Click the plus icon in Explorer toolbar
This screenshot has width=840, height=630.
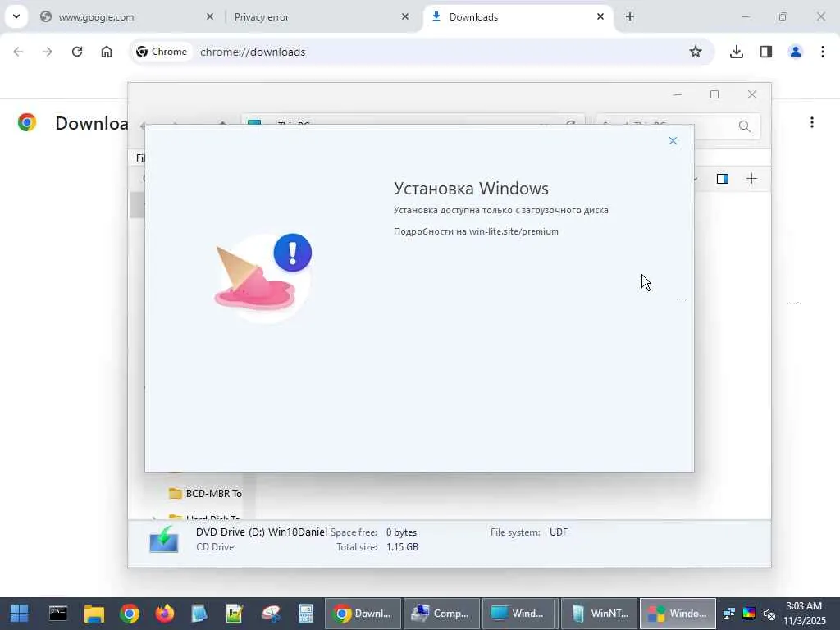[x=751, y=179]
